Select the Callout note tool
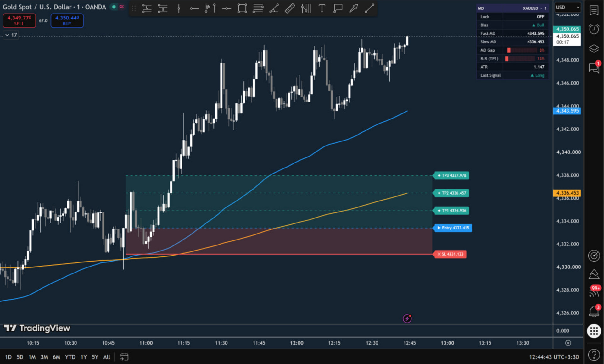Viewport: 604px width, 364px height. click(338, 8)
